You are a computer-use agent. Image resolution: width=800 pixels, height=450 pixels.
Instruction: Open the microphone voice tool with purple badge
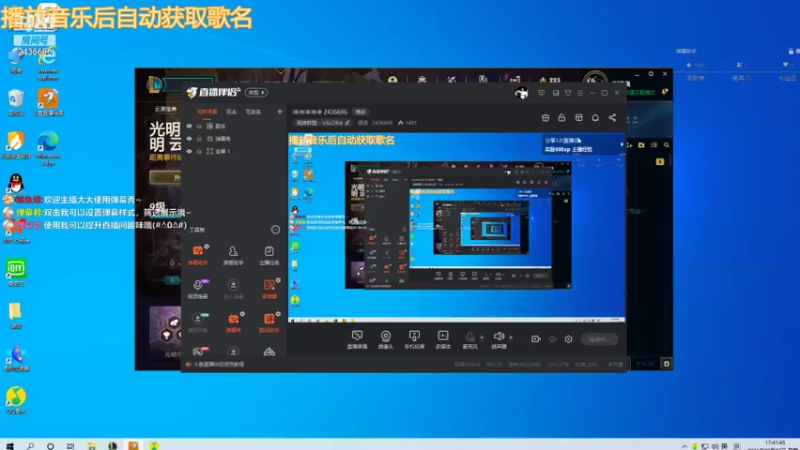[198, 289]
